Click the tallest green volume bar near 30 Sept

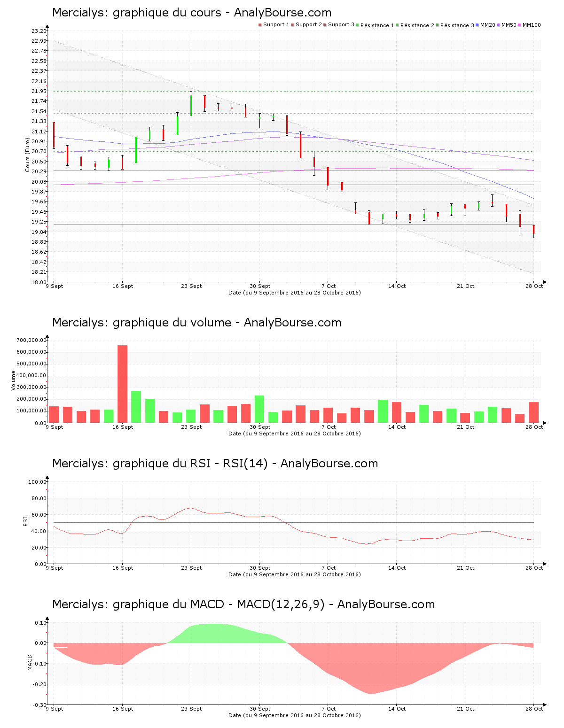click(x=259, y=409)
